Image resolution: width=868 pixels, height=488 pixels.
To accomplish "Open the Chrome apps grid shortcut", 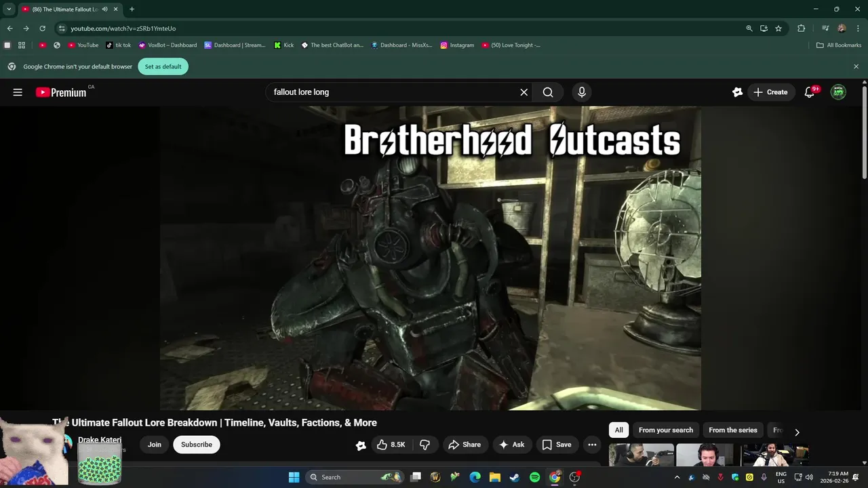I will [x=22, y=45].
